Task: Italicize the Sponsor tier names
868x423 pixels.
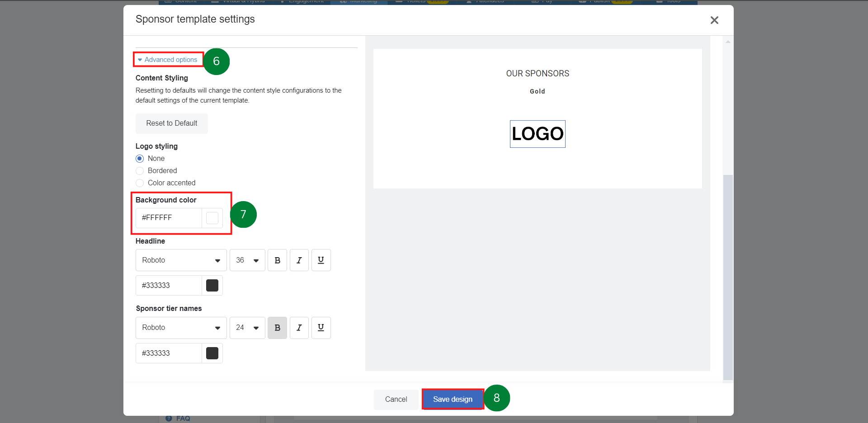Action: click(299, 328)
